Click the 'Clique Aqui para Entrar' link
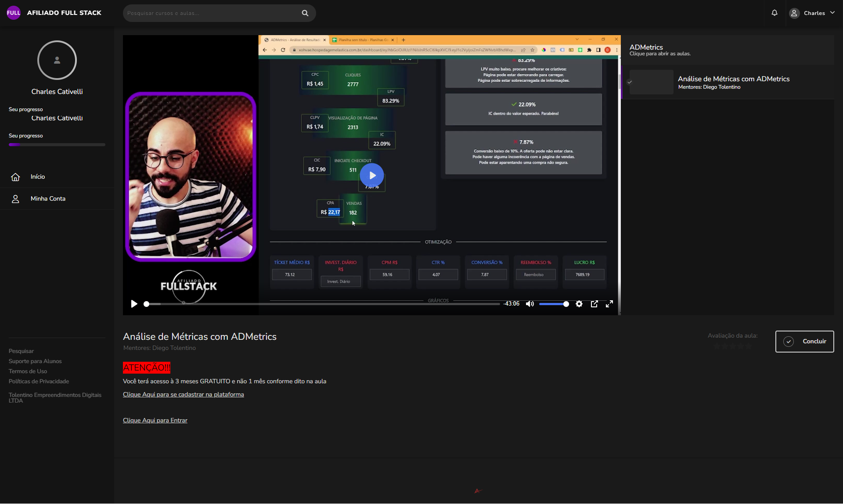Viewport: 843px width, 504px height. point(155,420)
